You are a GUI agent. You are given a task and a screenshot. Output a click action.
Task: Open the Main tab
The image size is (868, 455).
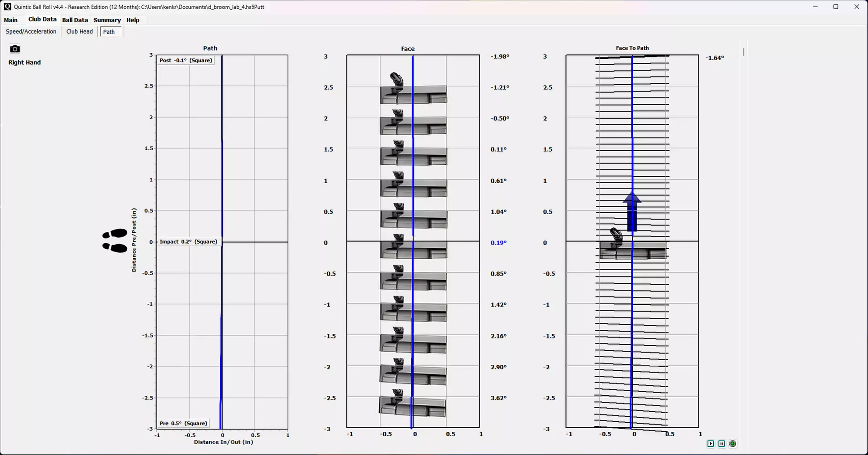(10, 20)
